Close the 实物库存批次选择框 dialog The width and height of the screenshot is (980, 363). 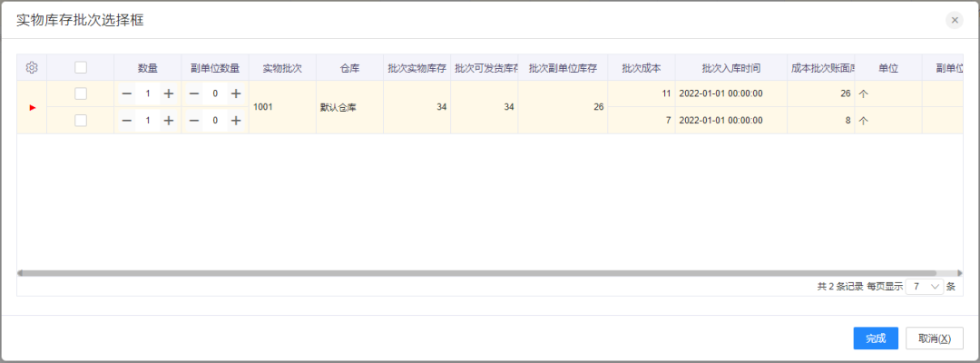954,20
